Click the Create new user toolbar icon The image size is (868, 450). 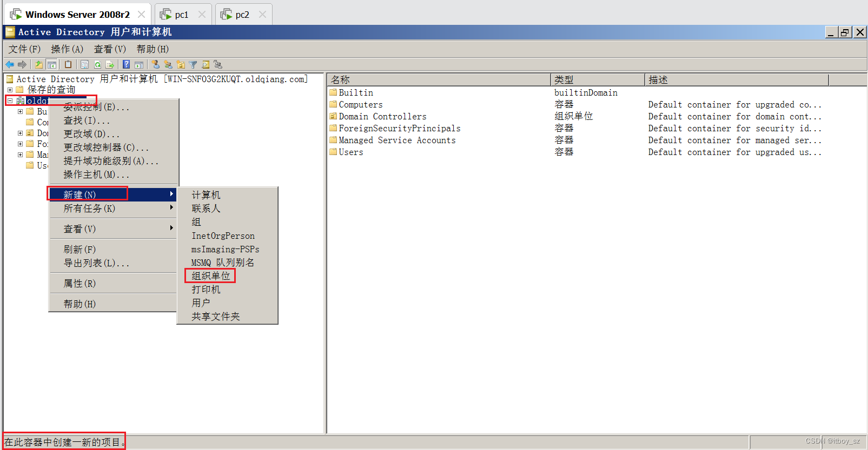[156, 65]
